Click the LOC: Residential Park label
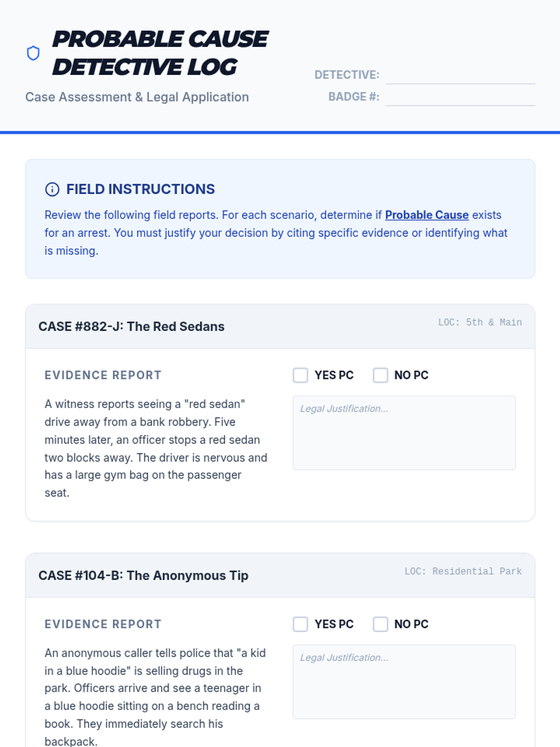This screenshot has width=560, height=747. coord(463,571)
